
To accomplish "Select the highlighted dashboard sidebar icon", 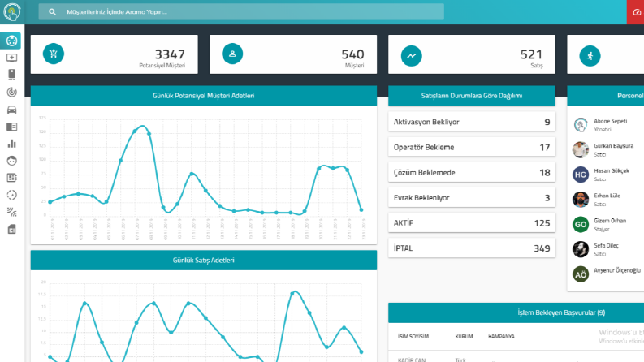I will point(11,41).
